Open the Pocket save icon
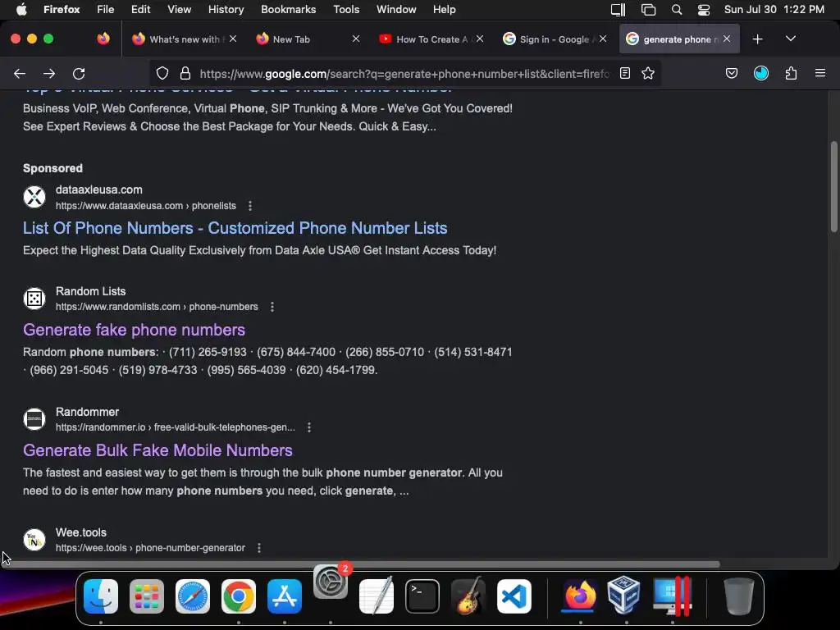840x630 pixels. 731,73
